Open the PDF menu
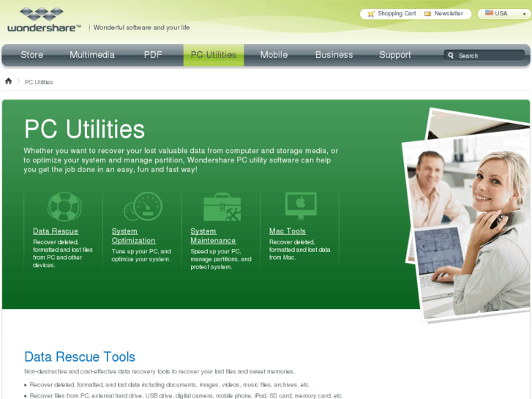The image size is (532, 399). (153, 55)
